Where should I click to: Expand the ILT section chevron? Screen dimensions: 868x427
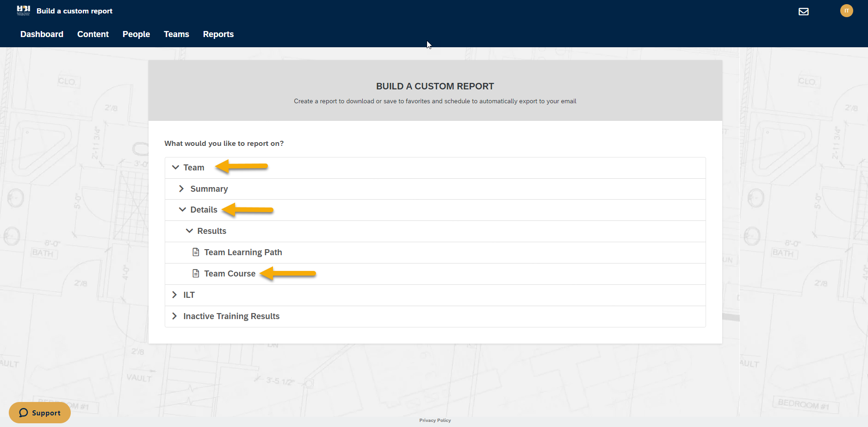(x=174, y=295)
